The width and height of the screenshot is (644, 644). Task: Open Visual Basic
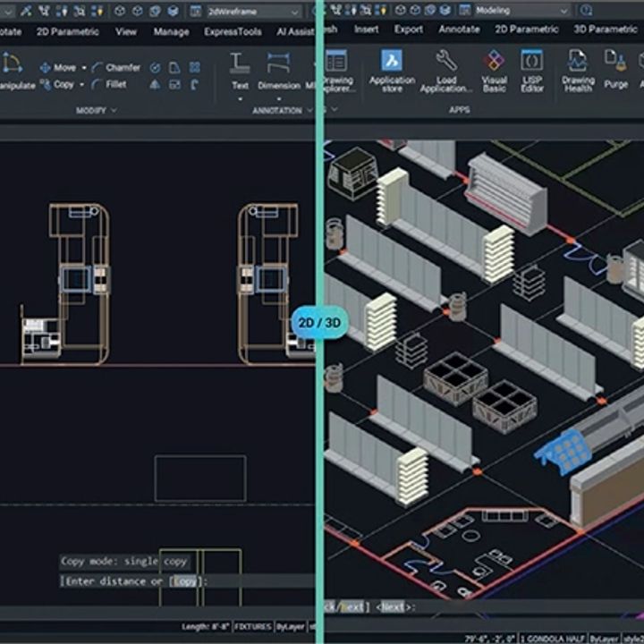(494, 71)
